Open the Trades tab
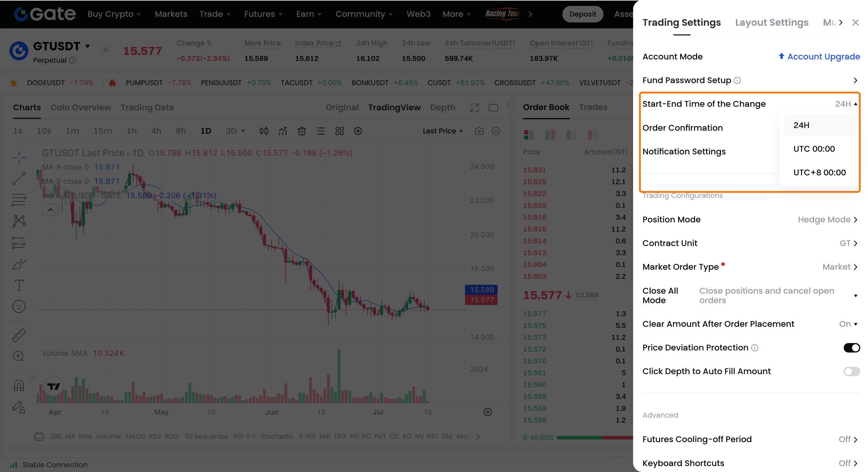The image size is (868, 472). pos(593,107)
